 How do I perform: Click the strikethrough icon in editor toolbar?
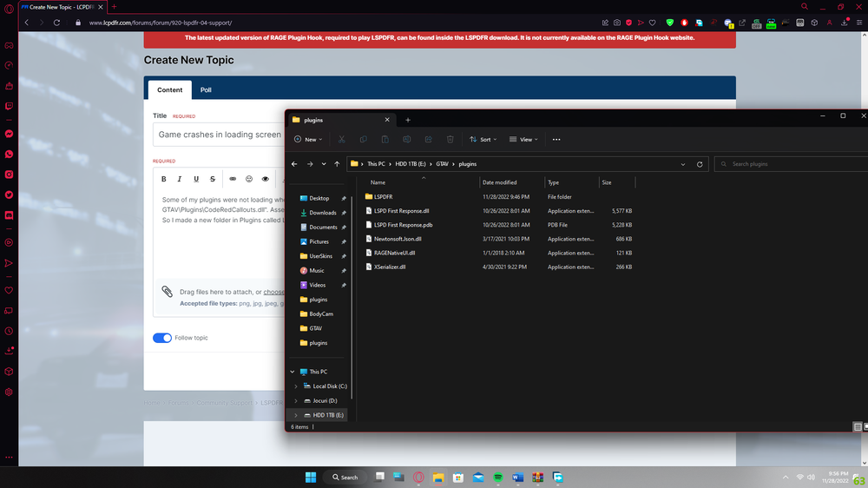213,179
